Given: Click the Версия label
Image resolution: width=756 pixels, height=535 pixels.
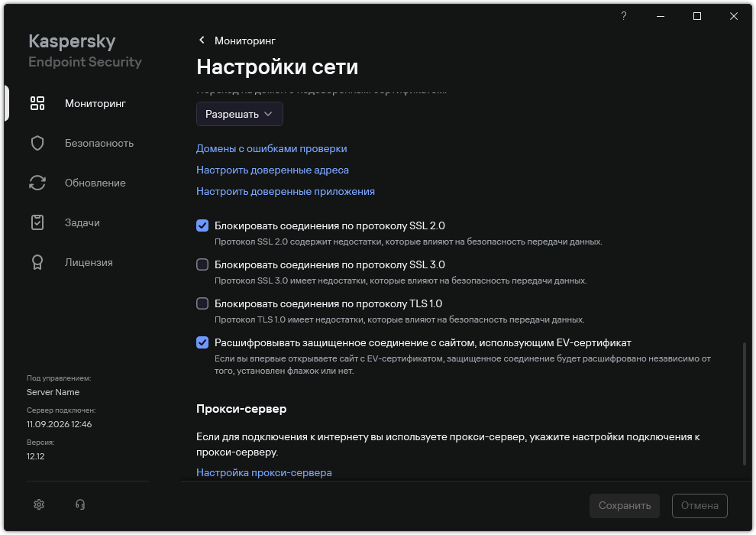Looking at the screenshot, I should tap(40, 443).
